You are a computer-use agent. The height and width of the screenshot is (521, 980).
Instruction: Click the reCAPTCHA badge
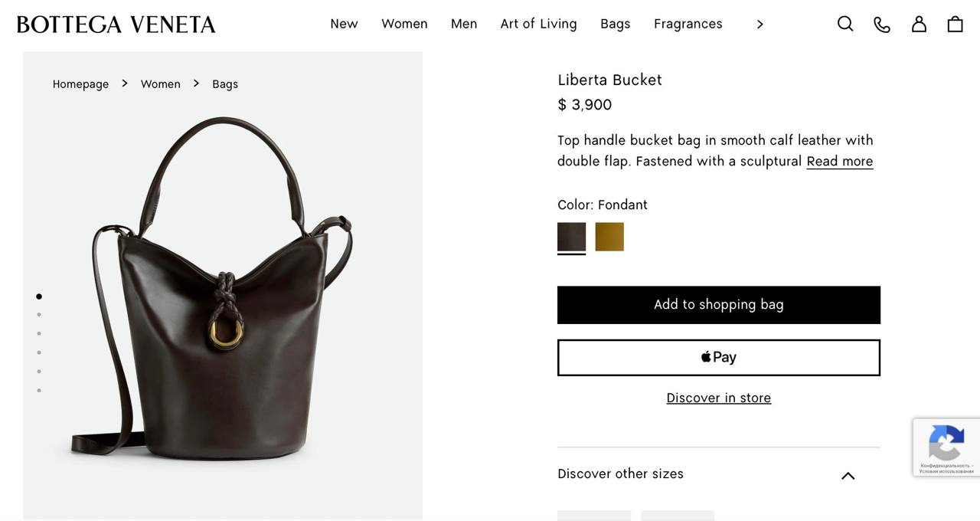click(x=946, y=447)
